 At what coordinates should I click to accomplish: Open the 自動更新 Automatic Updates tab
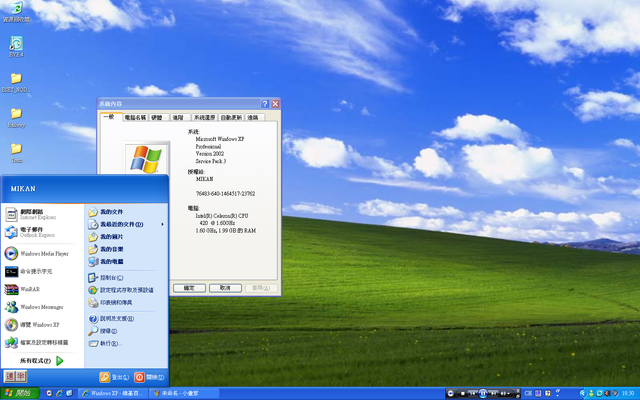230,117
